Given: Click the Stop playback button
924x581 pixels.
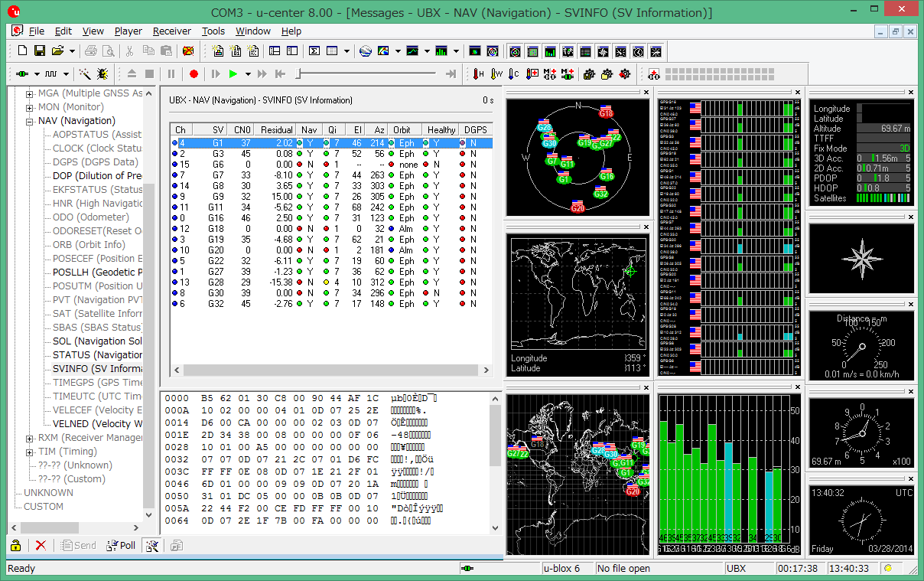Looking at the screenshot, I should click(x=150, y=74).
